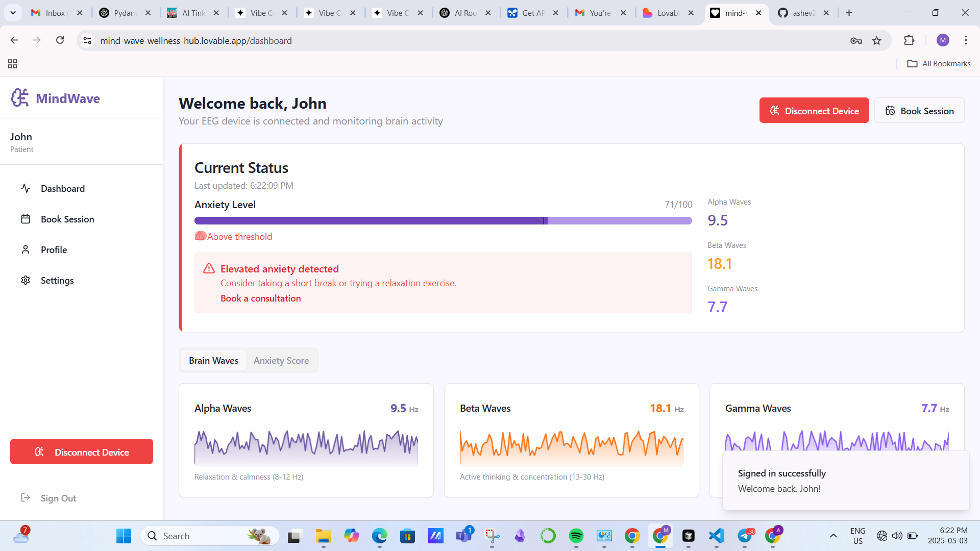Click the MindWave brain logo icon
The height and width of the screenshot is (551, 980).
20,97
